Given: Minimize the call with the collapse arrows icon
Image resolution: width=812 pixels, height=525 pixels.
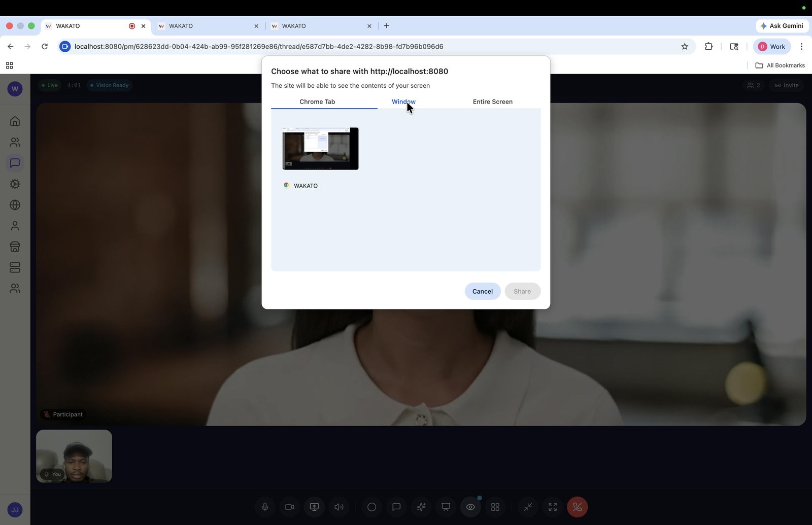Looking at the screenshot, I should pos(528,507).
